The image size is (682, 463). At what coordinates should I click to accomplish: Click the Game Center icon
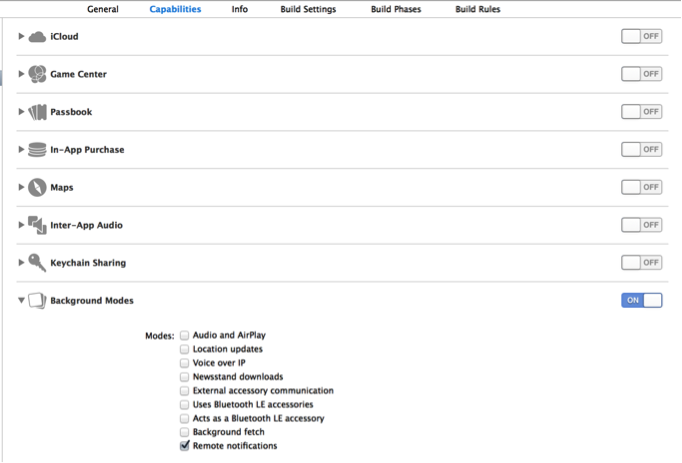(37, 74)
